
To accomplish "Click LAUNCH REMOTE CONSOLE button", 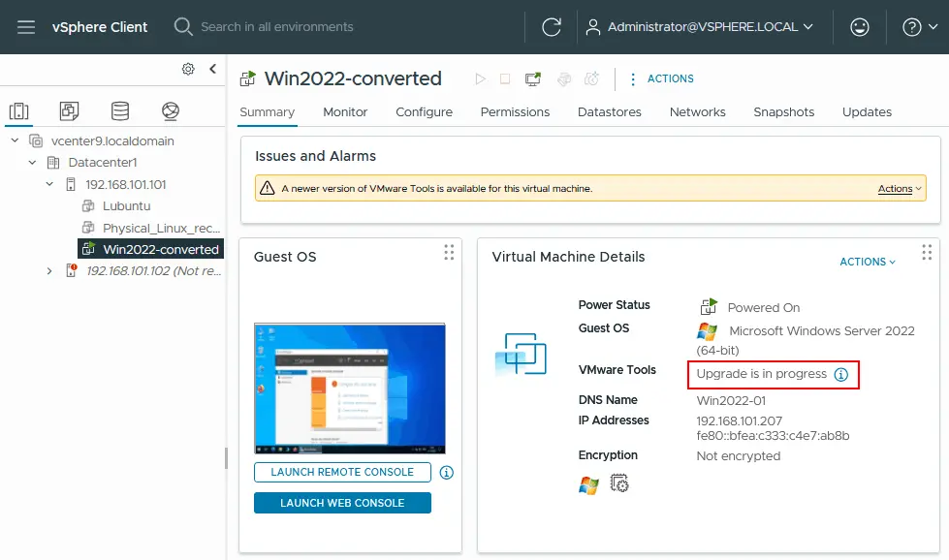I will [x=342, y=472].
